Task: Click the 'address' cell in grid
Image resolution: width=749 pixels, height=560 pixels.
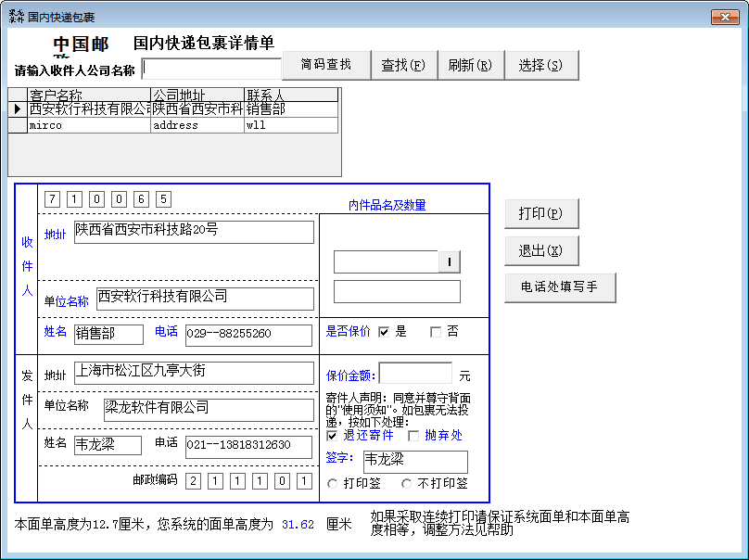Action: click(197, 125)
